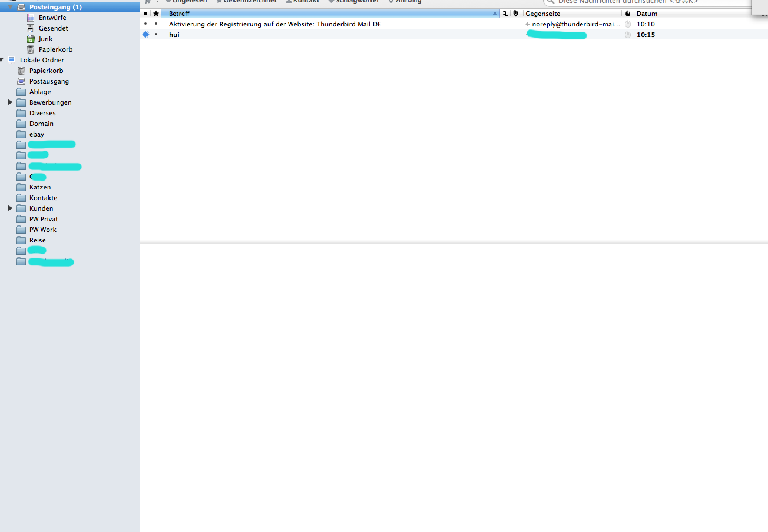The height and width of the screenshot is (532, 768).
Task: Click the ebay folder icon
Action: [x=21, y=134]
